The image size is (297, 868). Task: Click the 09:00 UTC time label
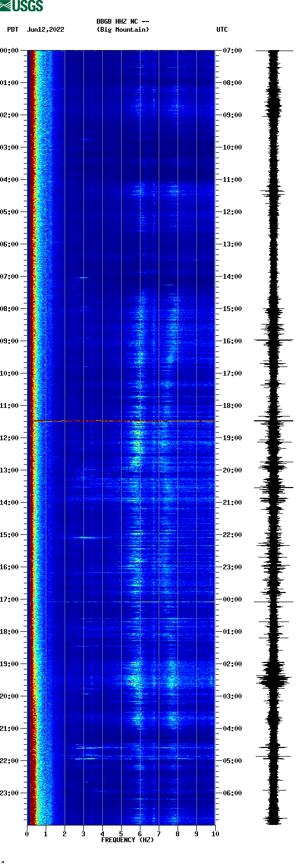232,115
